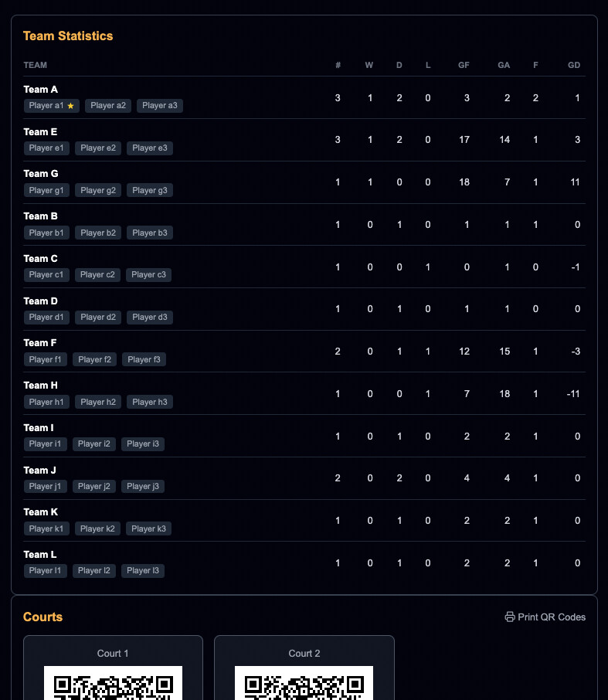Click the W column header
Screen dimensions: 608x700
coord(369,66)
